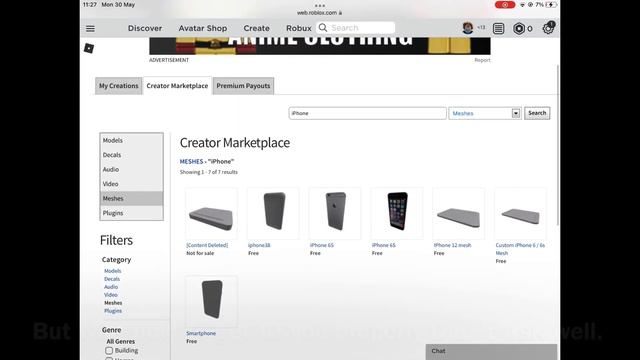The width and height of the screenshot is (640, 360).
Task: Click the All Genres filter option
Action: point(120,341)
